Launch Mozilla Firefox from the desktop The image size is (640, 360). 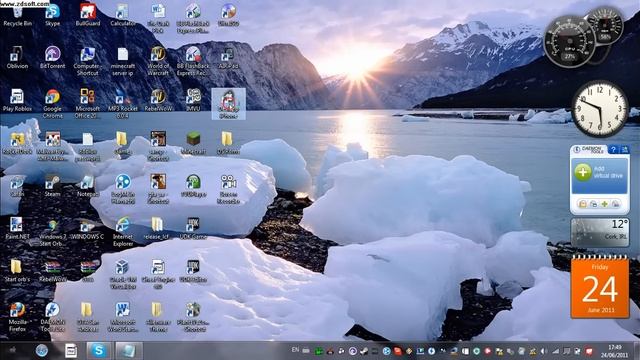17,317
